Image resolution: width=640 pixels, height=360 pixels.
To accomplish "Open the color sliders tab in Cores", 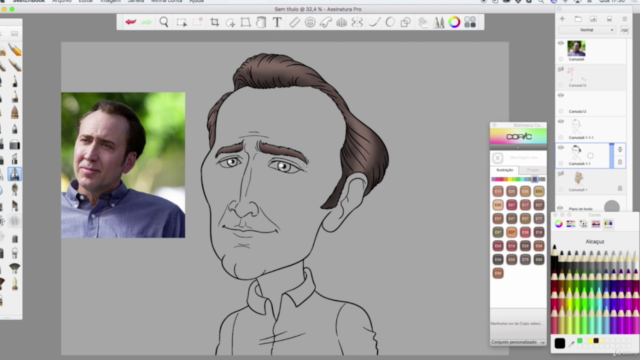I will [x=571, y=224].
